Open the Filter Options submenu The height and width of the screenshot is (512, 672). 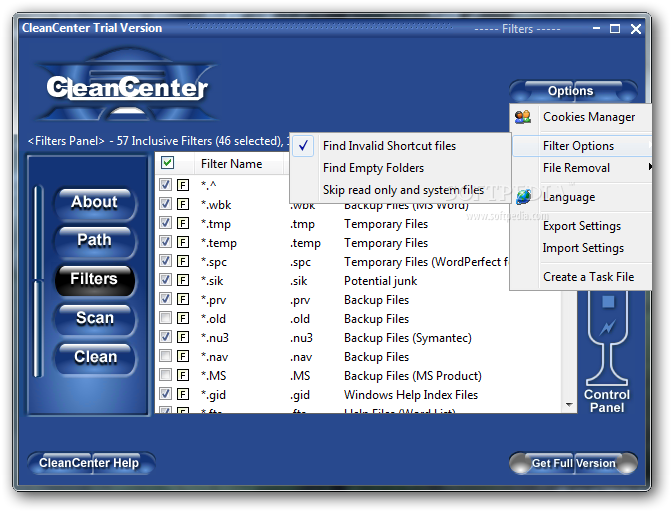pos(582,146)
